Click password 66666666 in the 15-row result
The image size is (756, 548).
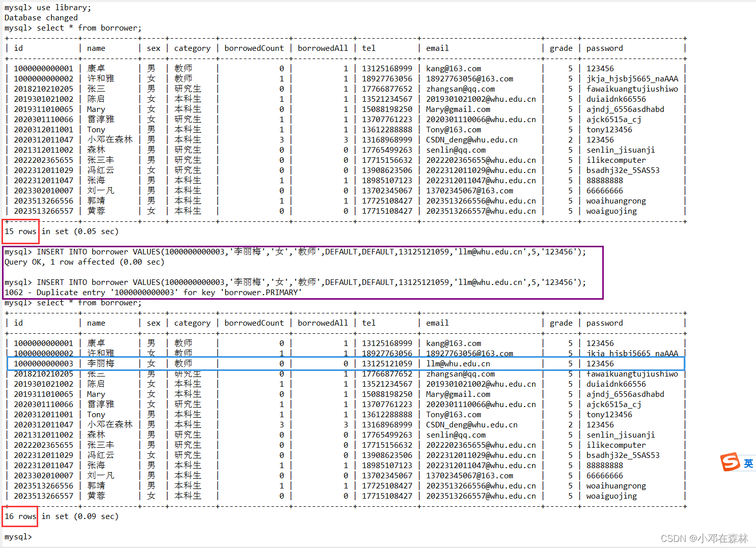[x=605, y=191]
